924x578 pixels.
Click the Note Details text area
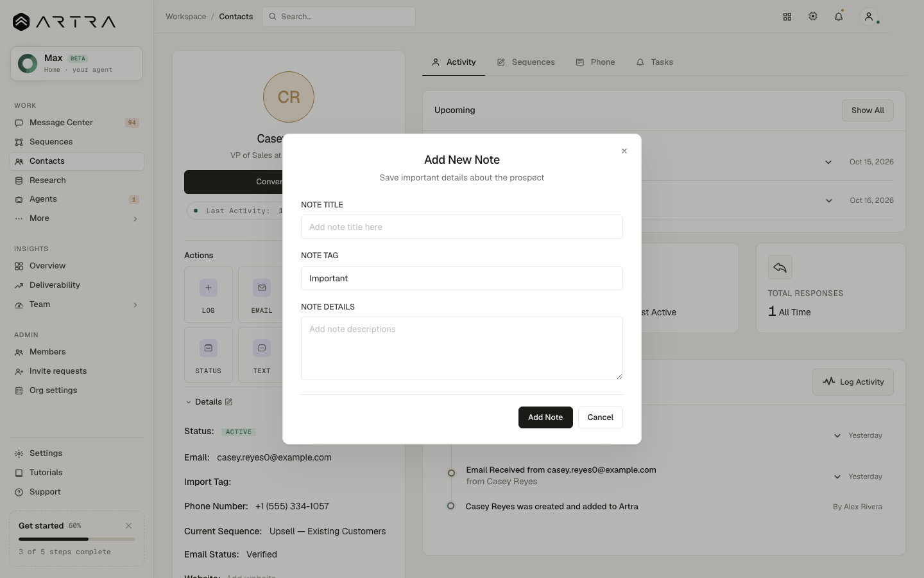[462, 348]
